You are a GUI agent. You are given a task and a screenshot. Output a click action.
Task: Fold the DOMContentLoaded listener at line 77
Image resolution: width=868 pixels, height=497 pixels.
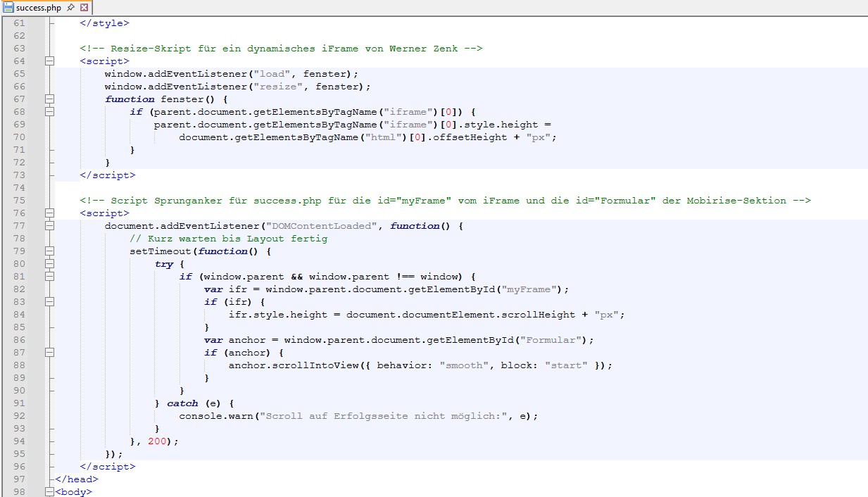[x=50, y=226]
